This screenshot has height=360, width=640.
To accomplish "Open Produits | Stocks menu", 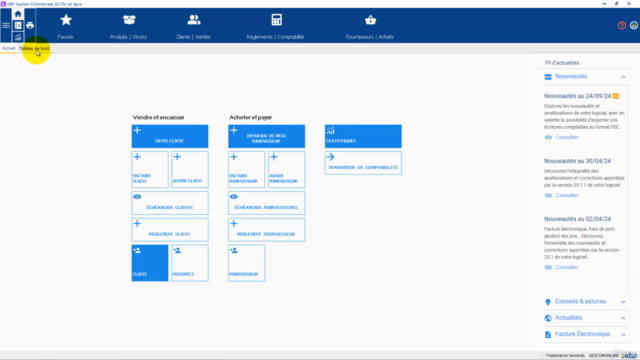I will [x=128, y=26].
